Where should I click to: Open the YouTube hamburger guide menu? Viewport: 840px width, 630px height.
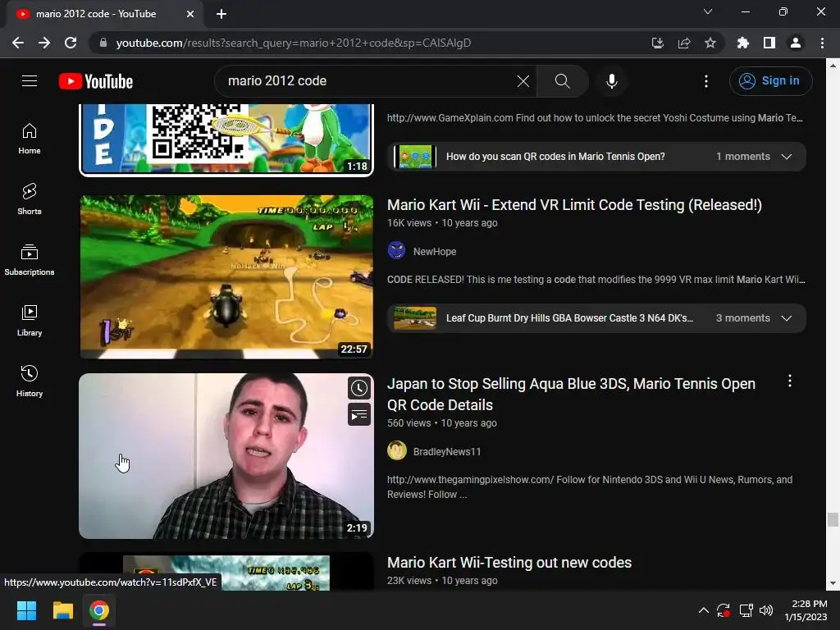30,81
